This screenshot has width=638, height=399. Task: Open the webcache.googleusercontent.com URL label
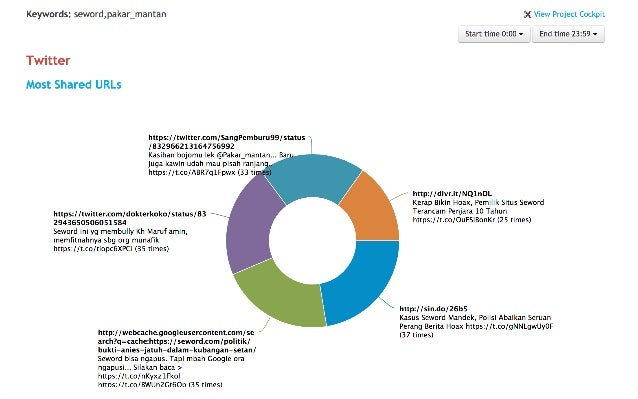pos(177,341)
